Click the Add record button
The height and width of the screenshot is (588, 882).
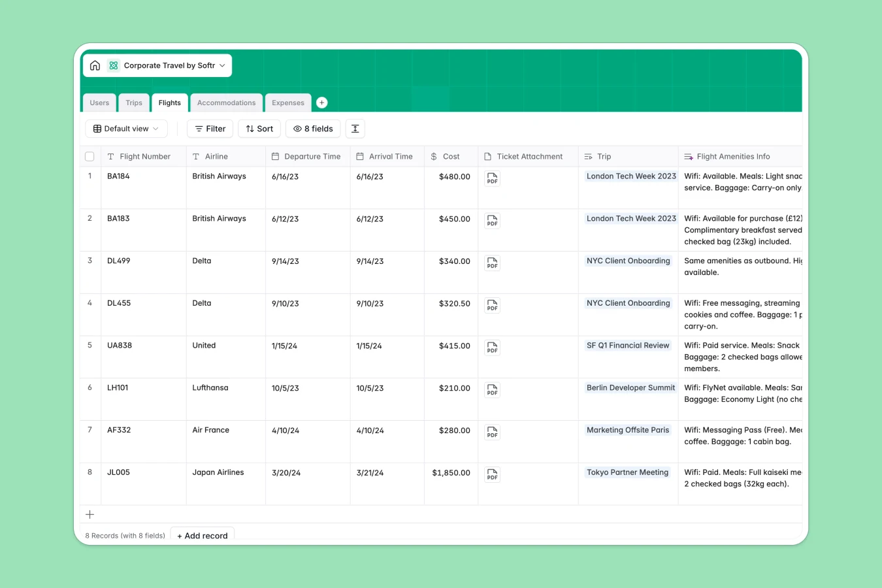(202, 535)
